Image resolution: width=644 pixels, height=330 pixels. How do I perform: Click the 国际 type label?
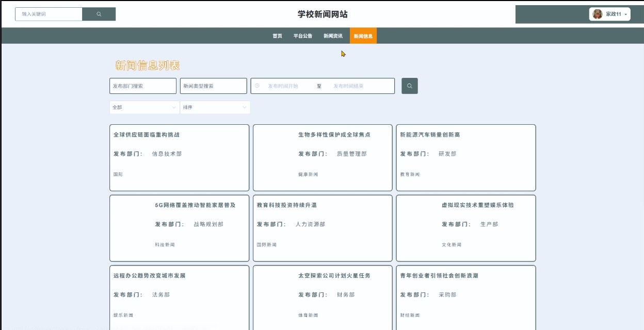(x=118, y=174)
